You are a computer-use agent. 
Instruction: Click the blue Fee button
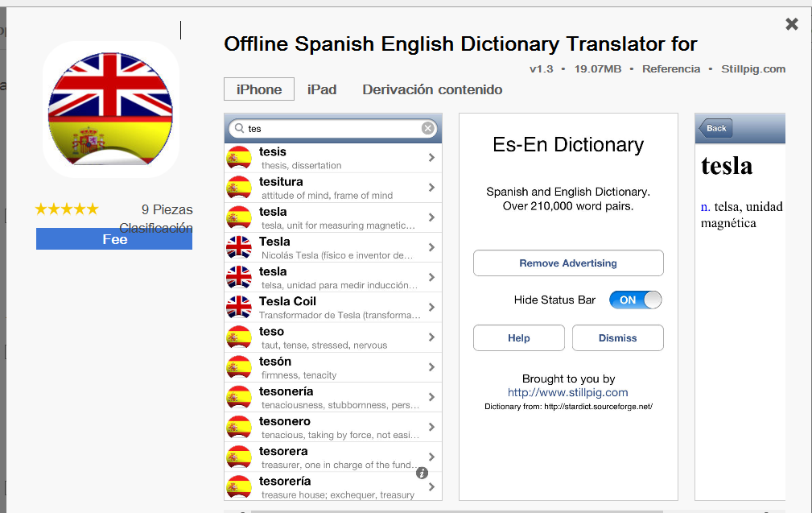(x=113, y=238)
